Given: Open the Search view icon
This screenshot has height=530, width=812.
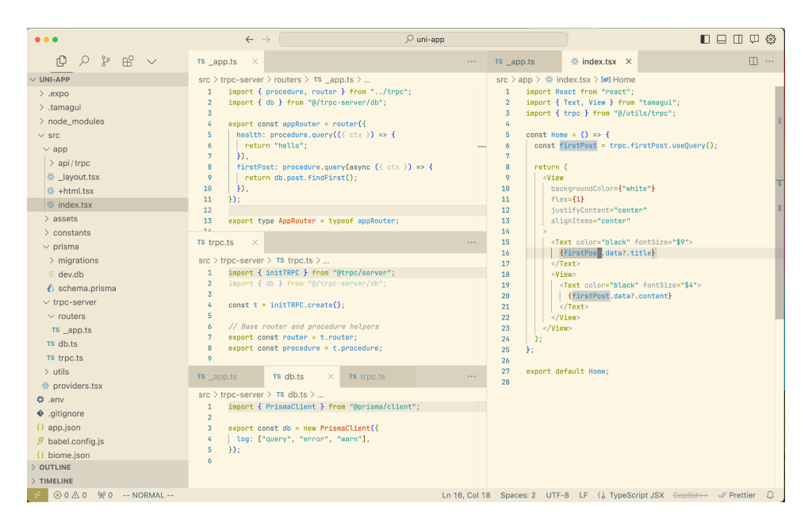Looking at the screenshot, I should pyautogui.click(x=84, y=61).
